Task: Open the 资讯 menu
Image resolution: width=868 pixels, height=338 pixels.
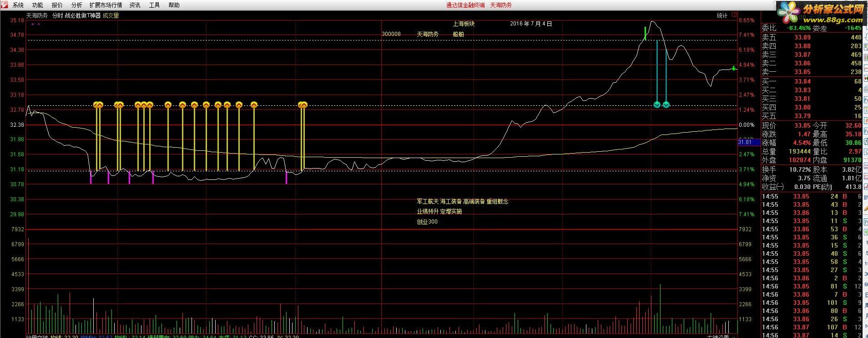Action: 135,5
